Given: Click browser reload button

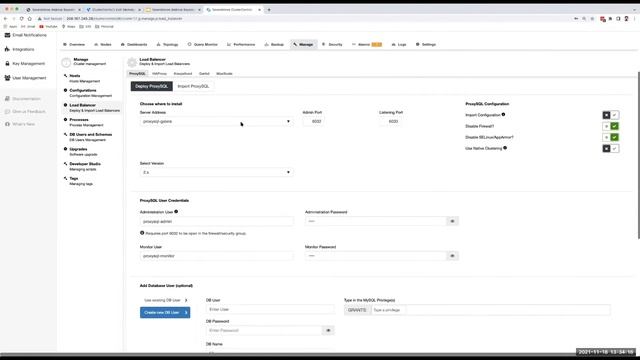Looking at the screenshot, I should click(21, 19).
